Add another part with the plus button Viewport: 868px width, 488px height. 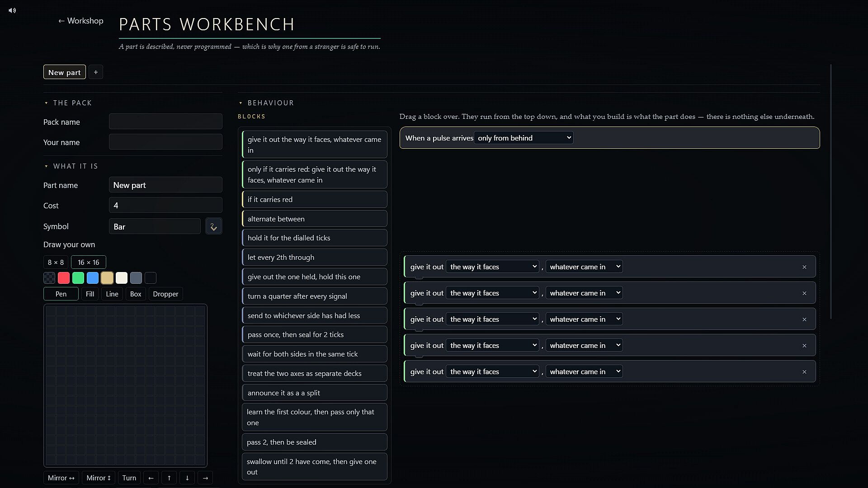[96, 72]
